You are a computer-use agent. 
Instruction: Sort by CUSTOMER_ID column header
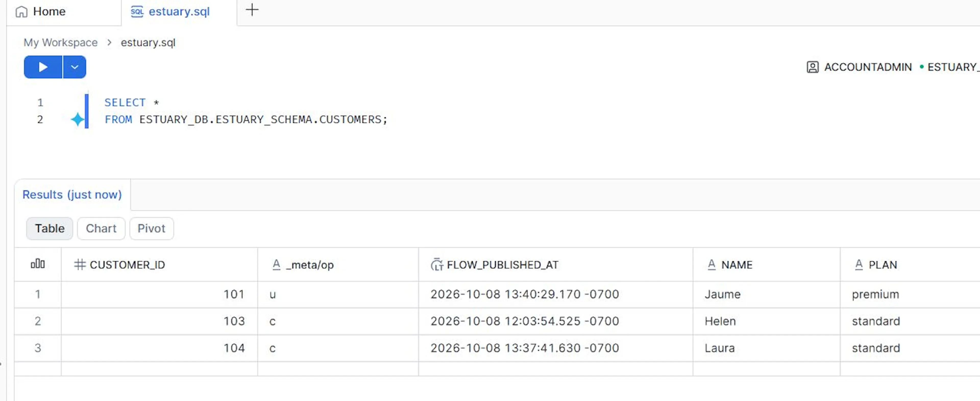click(160, 265)
